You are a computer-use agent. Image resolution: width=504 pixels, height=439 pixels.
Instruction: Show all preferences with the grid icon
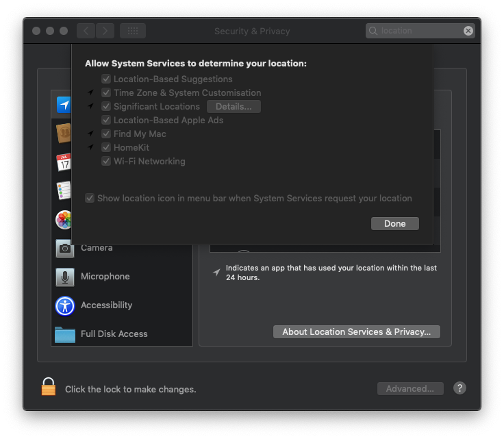click(133, 31)
